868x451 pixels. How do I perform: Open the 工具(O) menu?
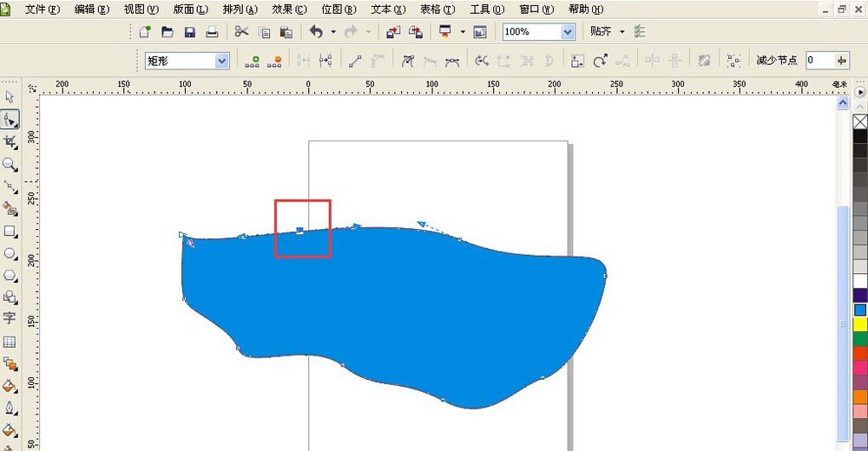487,10
